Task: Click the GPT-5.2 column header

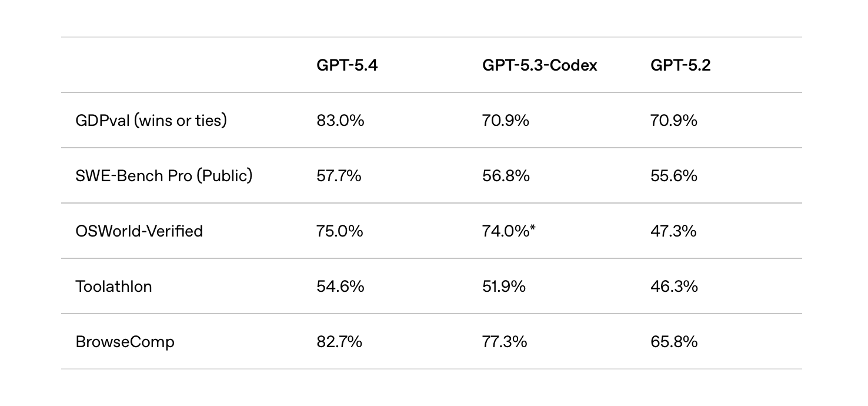Action: (x=680, y=65)
